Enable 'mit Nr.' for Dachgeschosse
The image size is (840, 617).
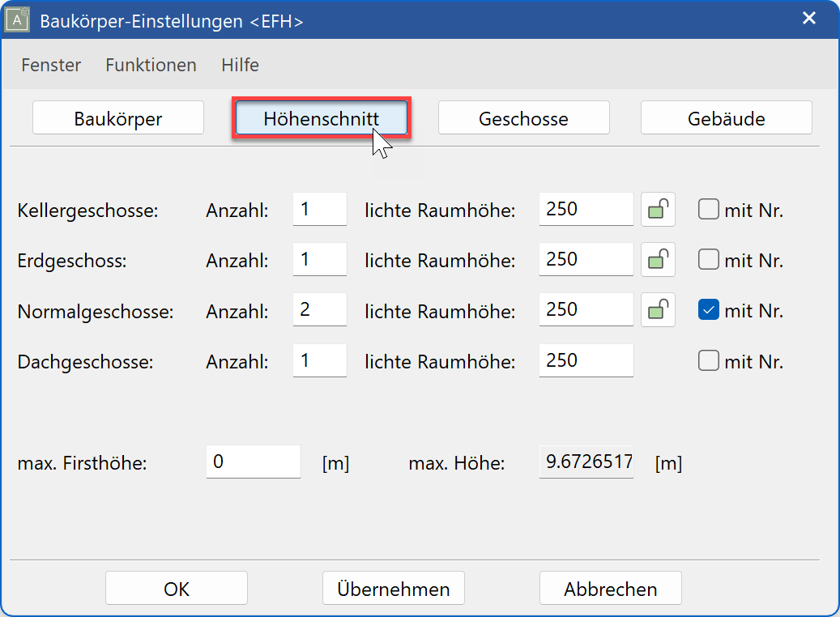click(708, 360)
